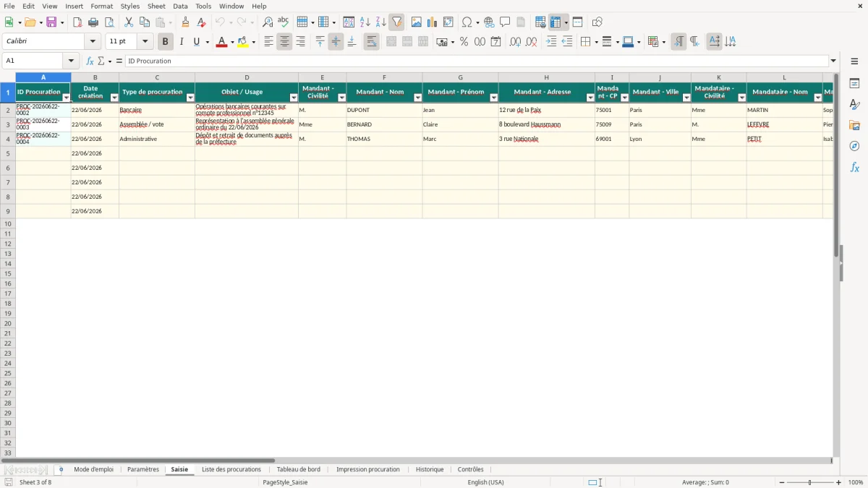Click the Sort Ascending icon
The height and width of the screenshot is (488, 868).
365,22
